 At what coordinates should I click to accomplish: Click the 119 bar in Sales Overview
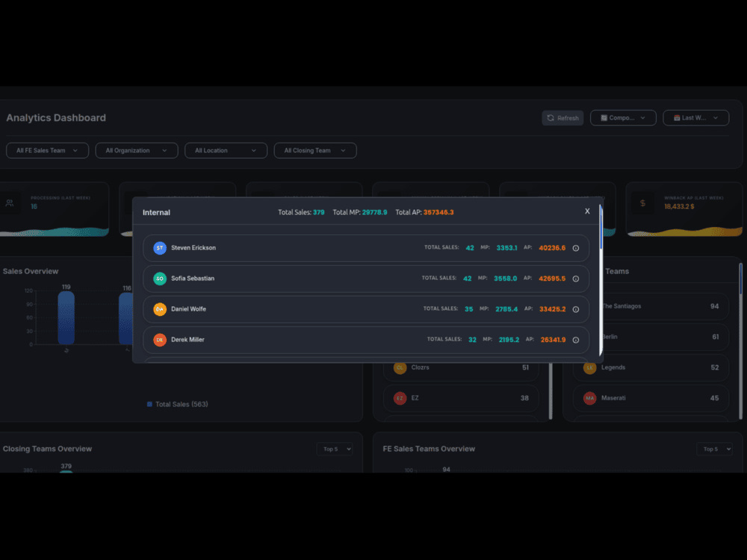tap(66, 317)
